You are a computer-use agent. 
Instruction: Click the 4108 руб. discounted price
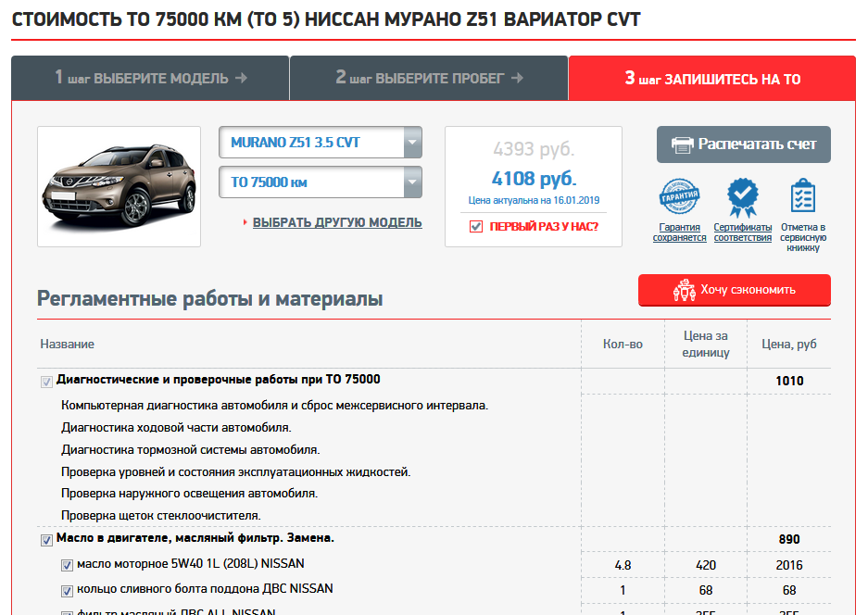[534, 179]
